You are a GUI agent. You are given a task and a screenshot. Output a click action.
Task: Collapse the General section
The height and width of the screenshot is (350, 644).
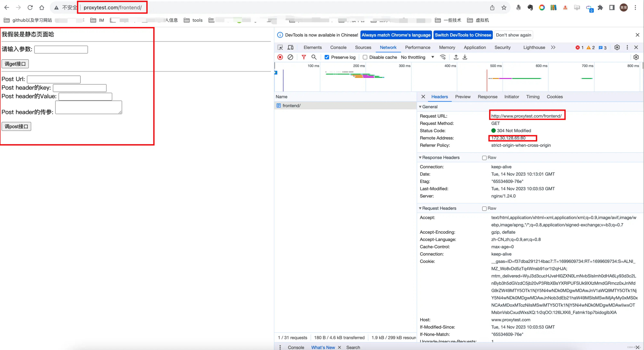coord(420,107)
